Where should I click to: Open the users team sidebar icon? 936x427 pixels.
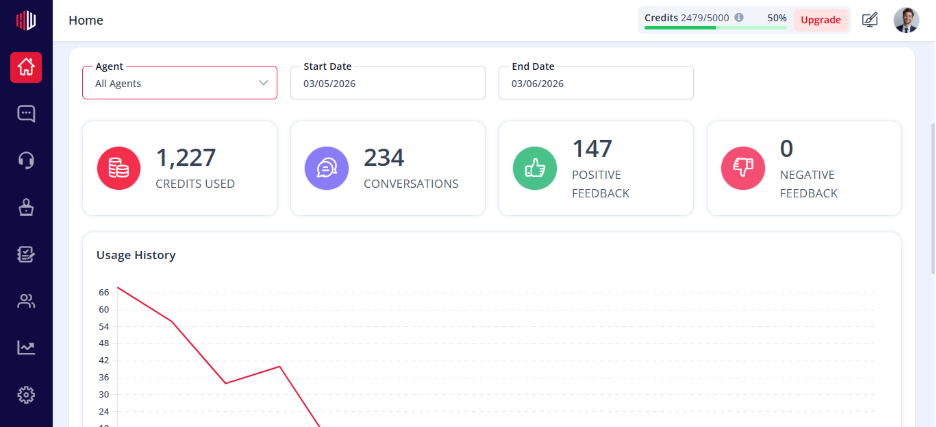[26, 301]
